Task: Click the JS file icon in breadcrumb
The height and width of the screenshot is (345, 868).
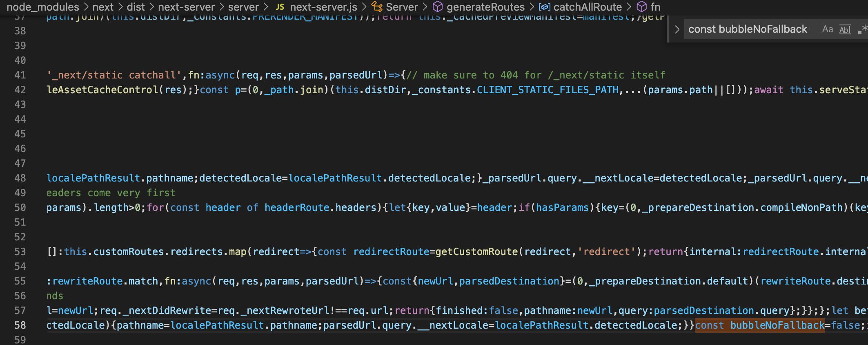Action: tap(280, 7)
